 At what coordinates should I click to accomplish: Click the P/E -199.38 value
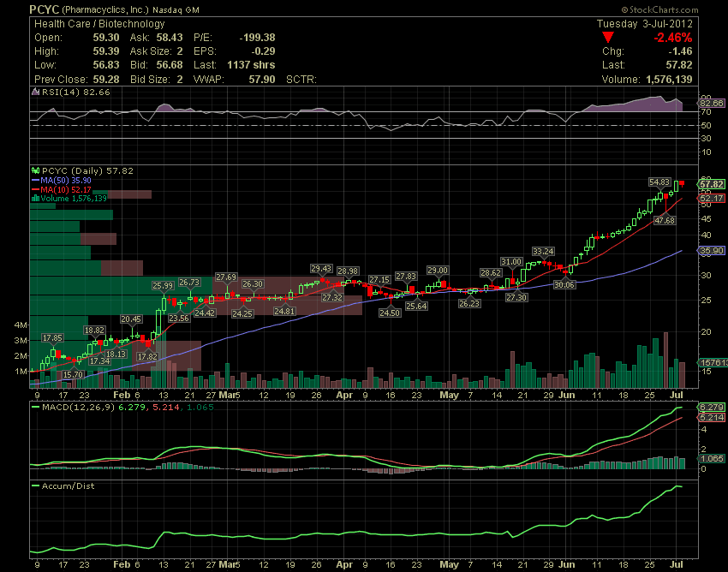pos(257,38)
